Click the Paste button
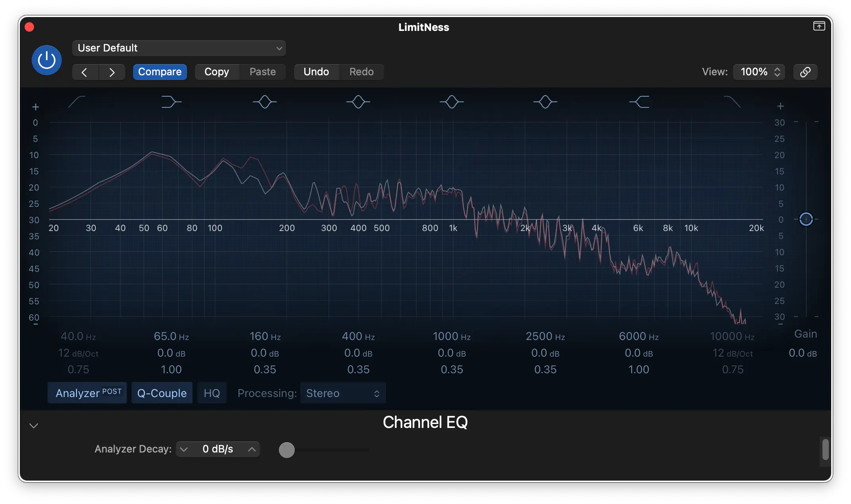Viewport: 851px width, 504px height. pyautogui.click(x=263, y=72)
